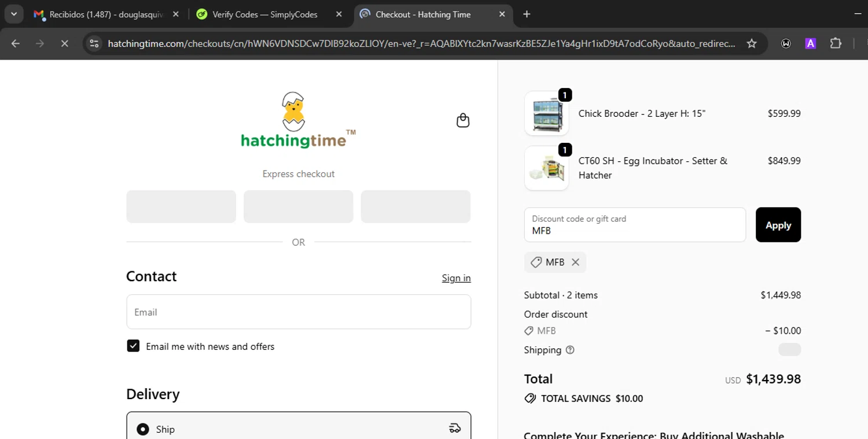Switch to the Verify Codes SimplyCodes tab
Image resolution: width=868 pixels, height=439 pixels.
(x=264, y=14)
